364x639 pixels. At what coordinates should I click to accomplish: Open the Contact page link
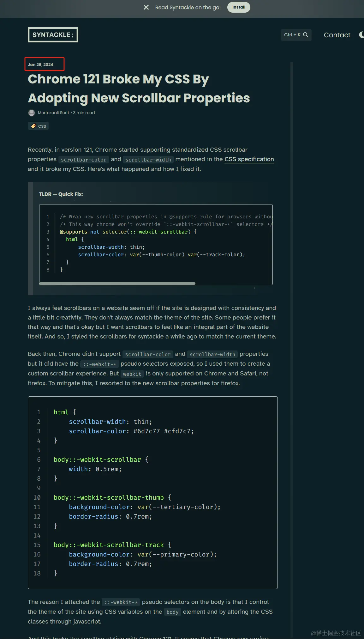[337, 35]
